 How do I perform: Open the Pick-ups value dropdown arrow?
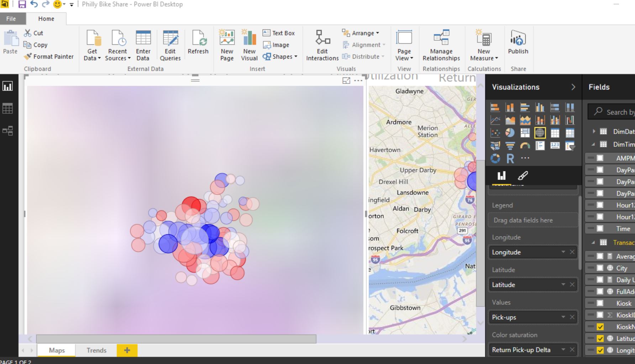(563, 317)
